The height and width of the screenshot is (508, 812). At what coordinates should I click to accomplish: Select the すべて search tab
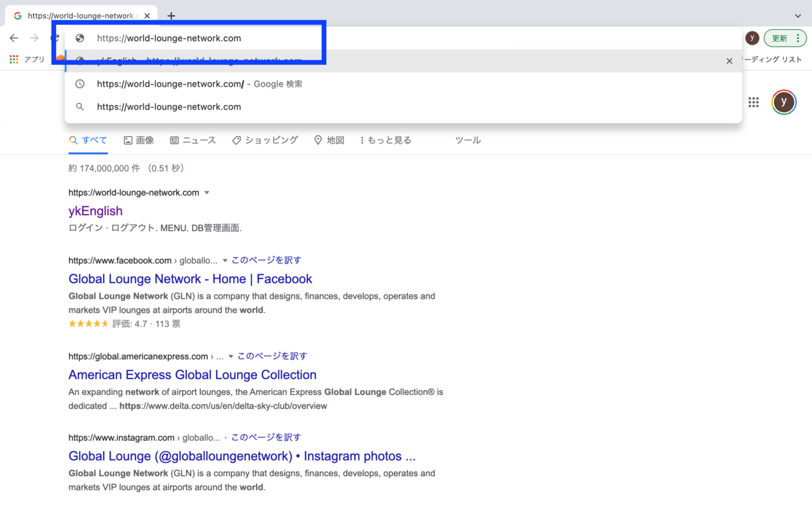[88, 140]
